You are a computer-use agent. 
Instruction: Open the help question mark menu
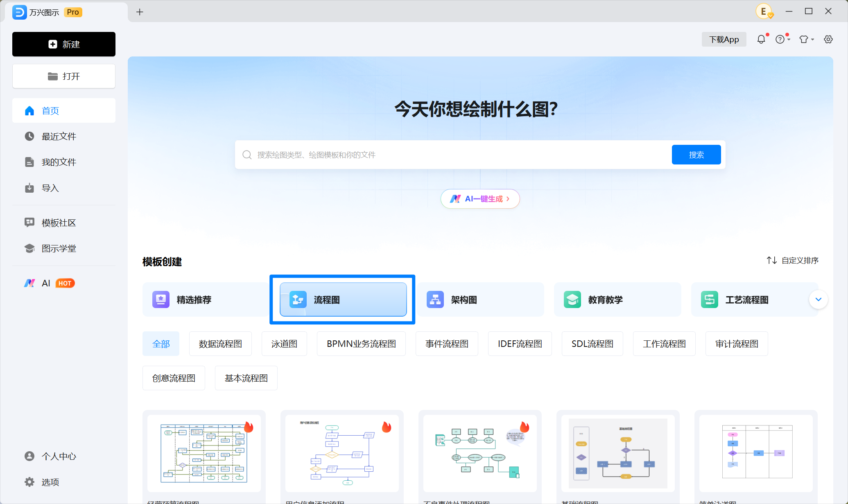pyautogui.click(x=782, y=39)
